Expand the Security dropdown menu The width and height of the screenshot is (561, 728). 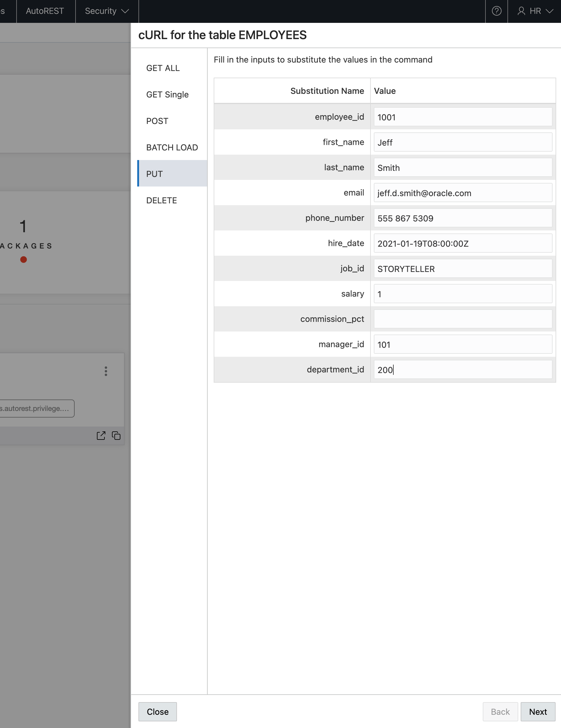click(x=107, y=11)
